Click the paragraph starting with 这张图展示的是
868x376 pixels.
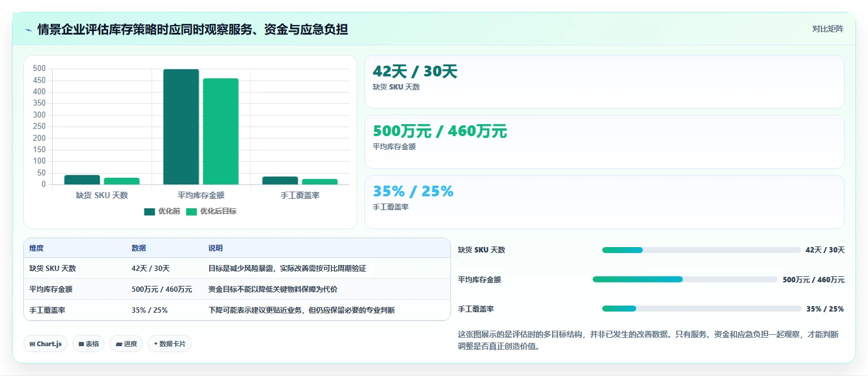coord(648,340)
